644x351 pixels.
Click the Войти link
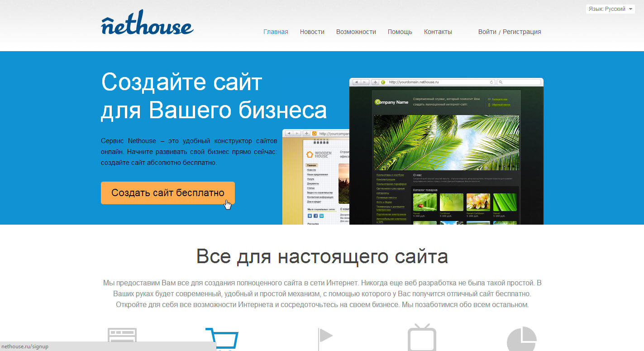point(487,32)
